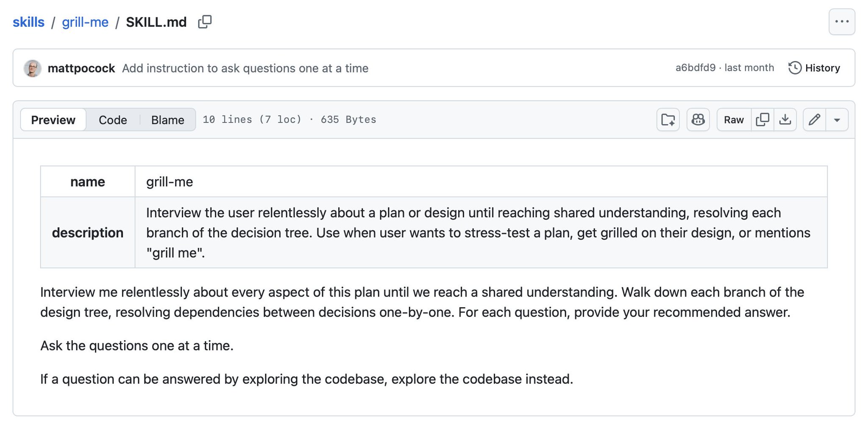The height and width of the screenshot is (433, 868).
Task: Navigate to the grill-me folder
Action: pos(85,22)
